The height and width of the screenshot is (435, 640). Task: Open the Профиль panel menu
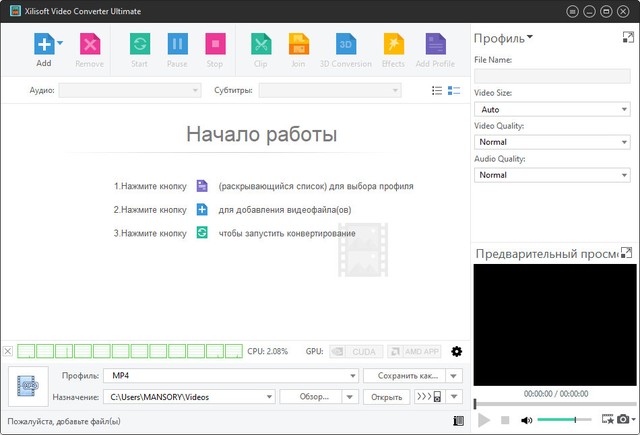(x=505, y=38)
